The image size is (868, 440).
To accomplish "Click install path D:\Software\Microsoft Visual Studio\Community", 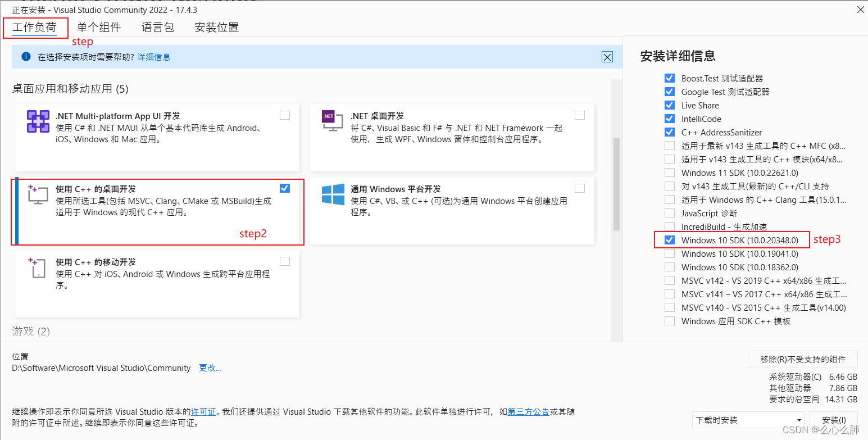I will point(102,368).
